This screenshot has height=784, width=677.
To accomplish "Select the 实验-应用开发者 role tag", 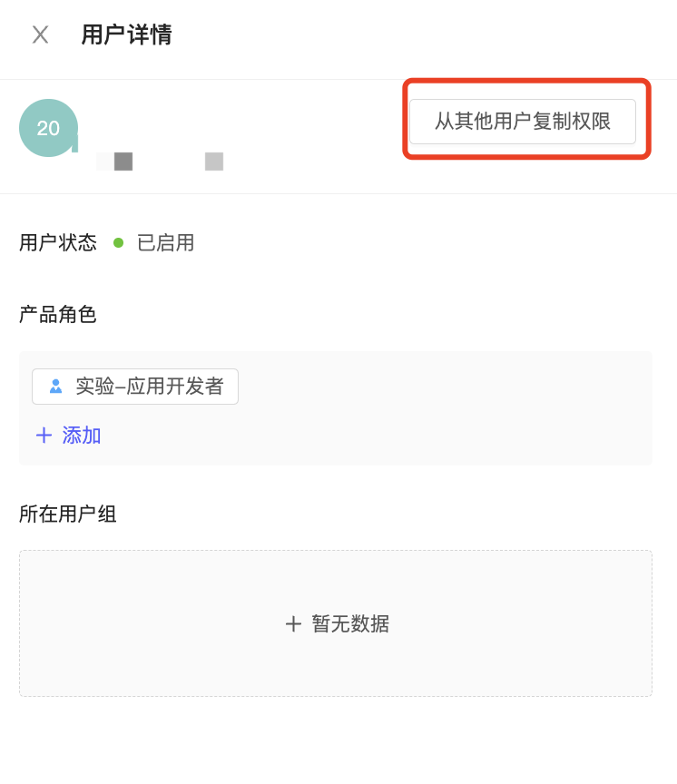I will click(x=135, y=386).
